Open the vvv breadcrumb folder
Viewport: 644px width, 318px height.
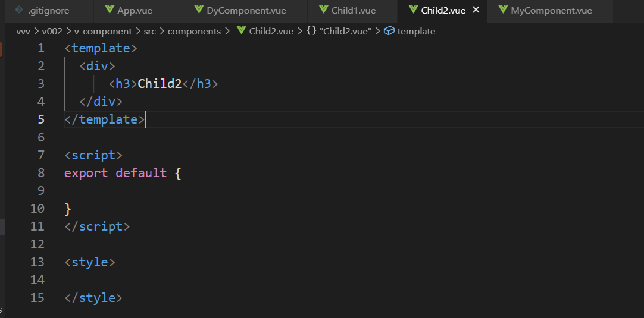pos(23,32)
